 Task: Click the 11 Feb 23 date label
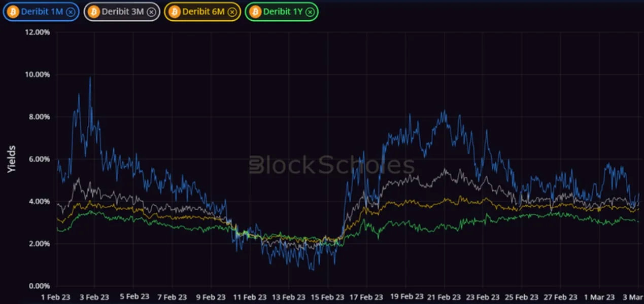click(250, 297)
